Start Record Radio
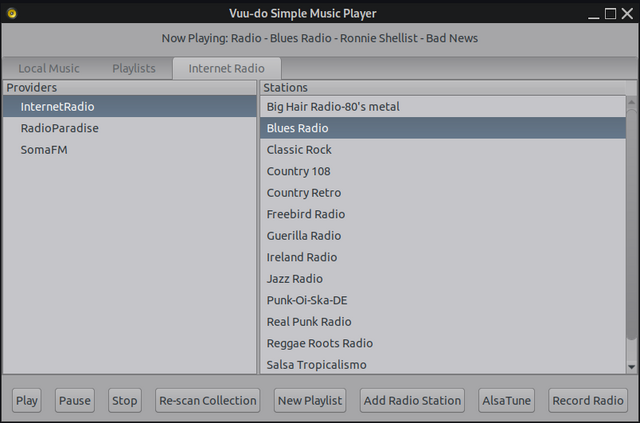 (588, 400)
